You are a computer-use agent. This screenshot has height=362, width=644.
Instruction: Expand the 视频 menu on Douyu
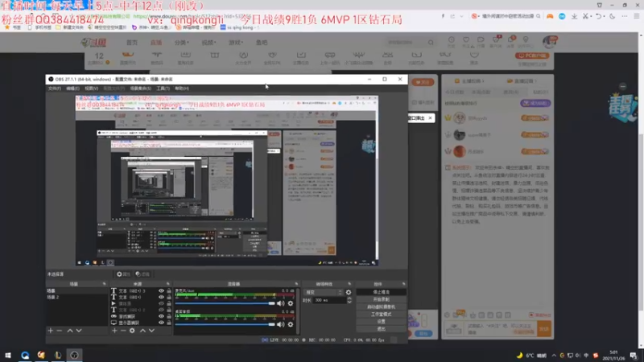point(208,43)
